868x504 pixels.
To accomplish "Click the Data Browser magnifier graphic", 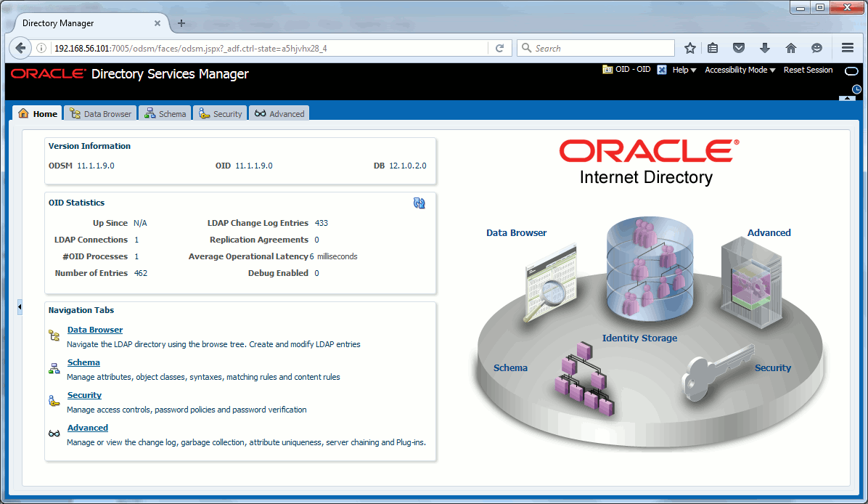I will pyautogui.click(x=551, y=283).
